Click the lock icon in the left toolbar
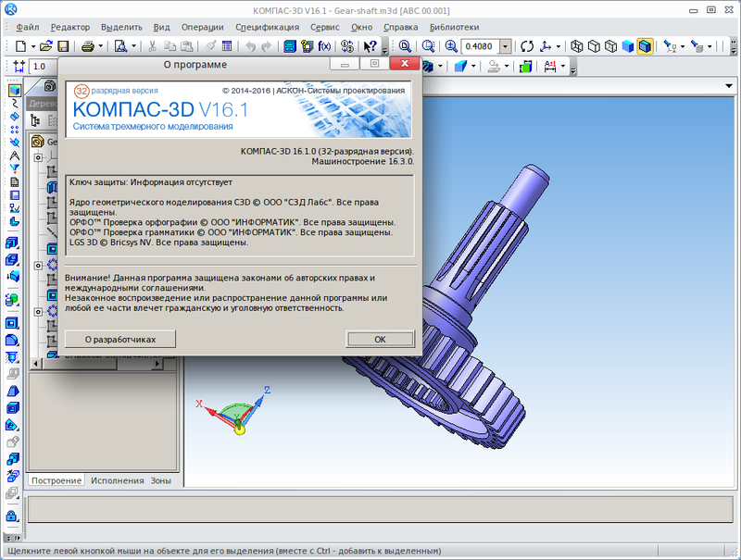The height and width of the screenshot is (560, 741). click(x=12, y=516)
